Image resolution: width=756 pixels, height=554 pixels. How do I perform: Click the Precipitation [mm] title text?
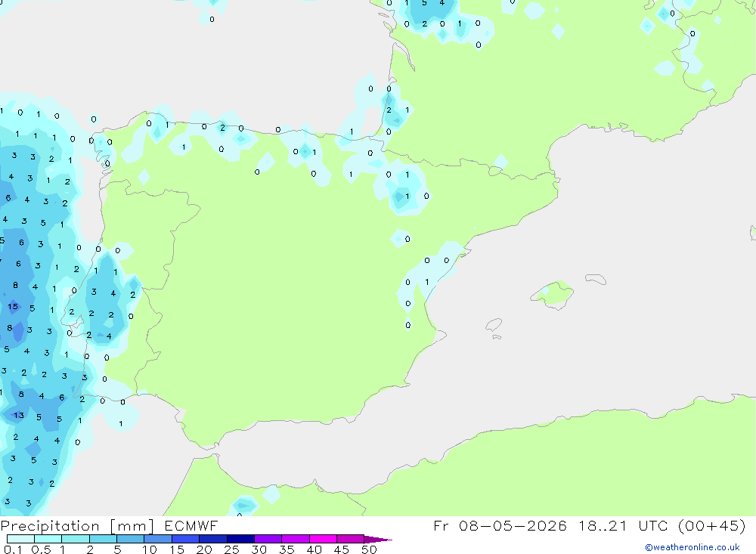77,526
